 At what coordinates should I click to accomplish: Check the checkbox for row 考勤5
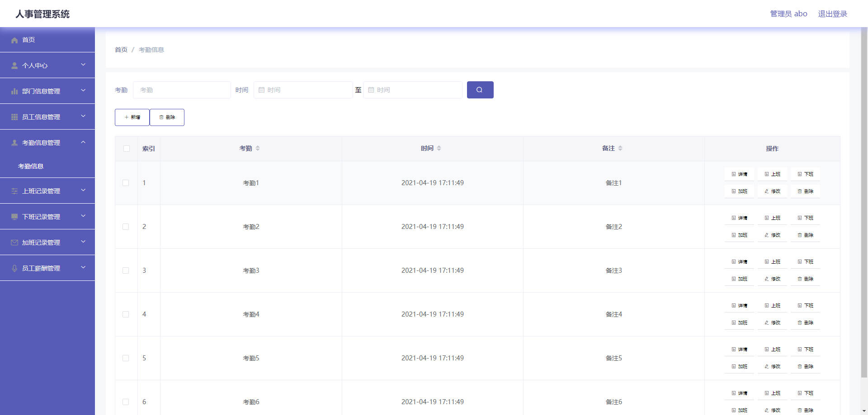[x=126, y=358]
